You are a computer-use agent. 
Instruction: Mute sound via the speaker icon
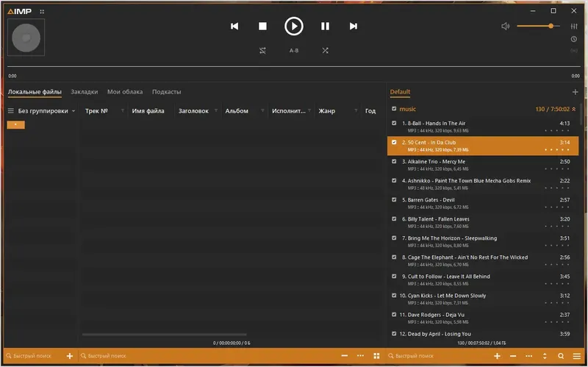coord(506,26)
